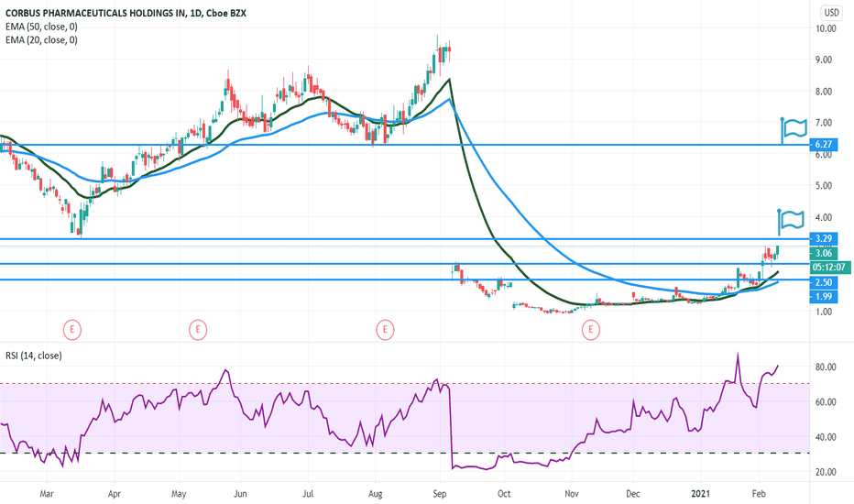Click the Feb label on time axis
Image resolution: width=854 pixels, height=504 pixels.
coord(759,494)
